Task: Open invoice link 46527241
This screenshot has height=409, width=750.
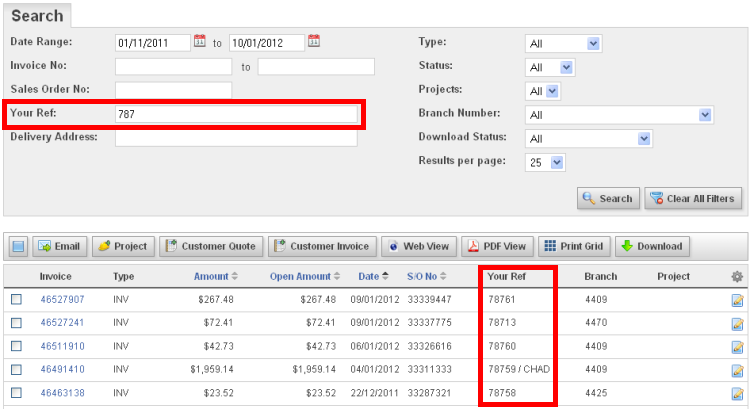Action: click(x=62, y=323)
